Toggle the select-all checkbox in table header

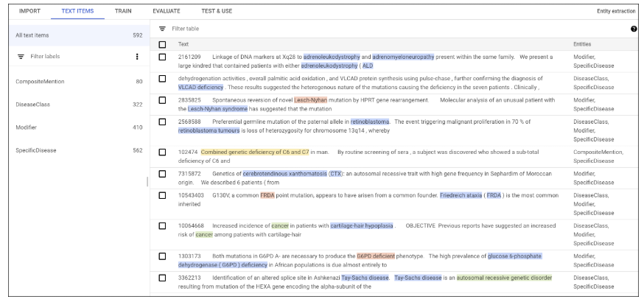(162, 44)
